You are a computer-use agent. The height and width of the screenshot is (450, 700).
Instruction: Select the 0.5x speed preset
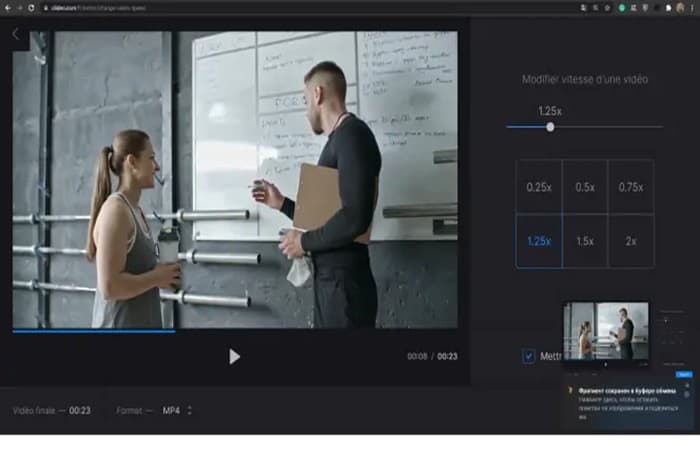pos(585,187)
